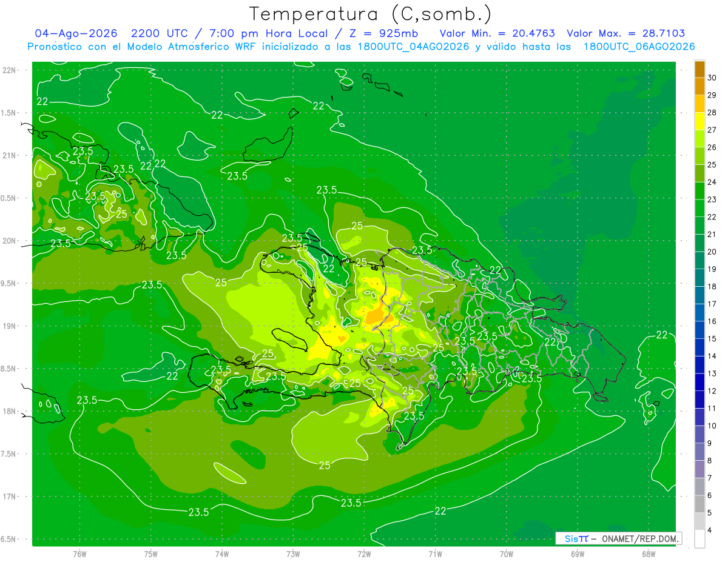Viewport: 728px width, 562px height.
Task: Click the '19N' latitude axis label
Action: click(x=10, y=326)
